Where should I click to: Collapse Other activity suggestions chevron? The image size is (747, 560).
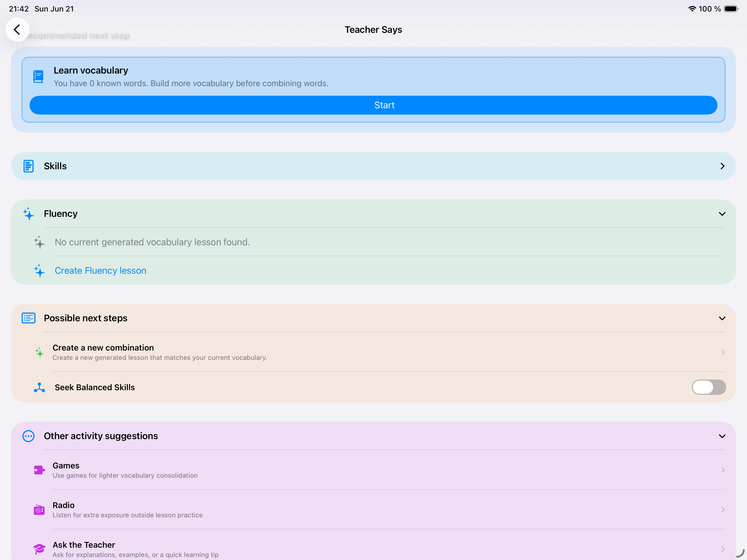point(722,436)
